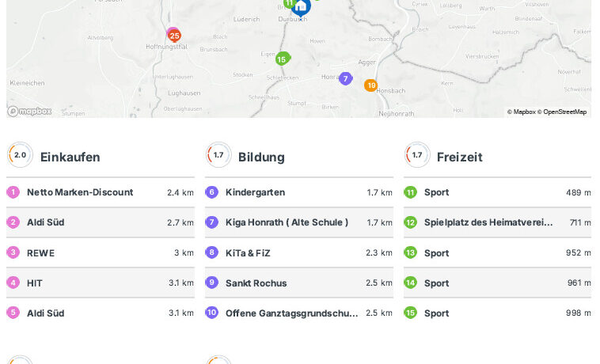Click the Mapbox logo
The width and height of the screenshot is (600, 364).
tap(29, 112)
